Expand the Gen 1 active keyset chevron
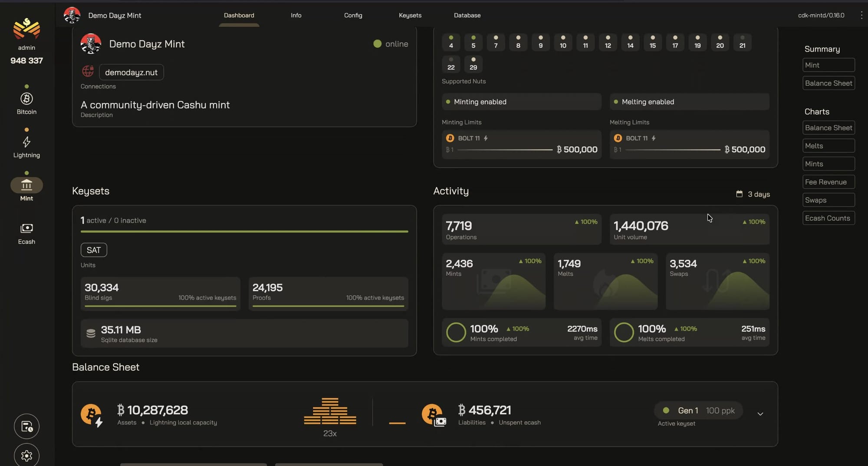The height and width of the screenshot is (466, 868). [x=760, y=414]
